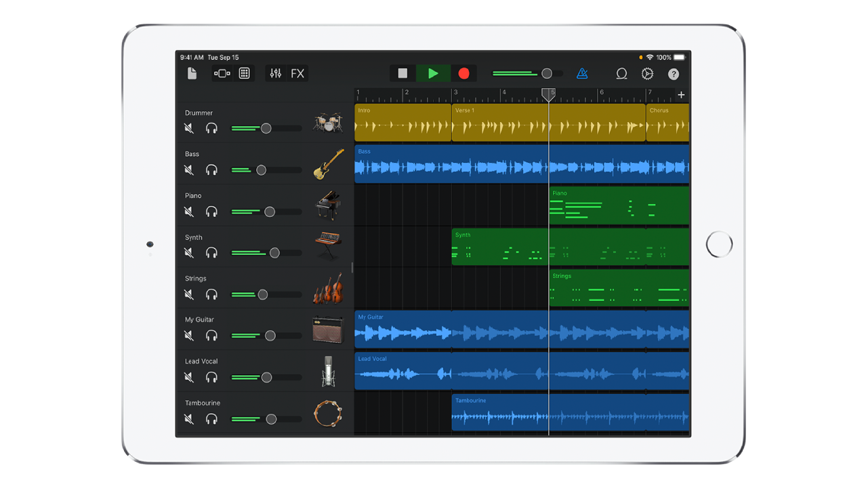Select the tambourine instrument icon
Viewport: 868px width, 489px height.
pyautogui.click(x=328, y=413)
